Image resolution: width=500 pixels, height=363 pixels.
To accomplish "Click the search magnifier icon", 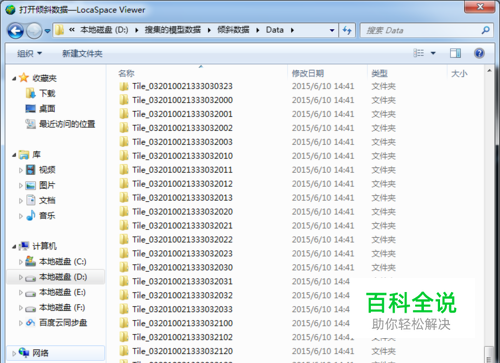I will (485, 30).
